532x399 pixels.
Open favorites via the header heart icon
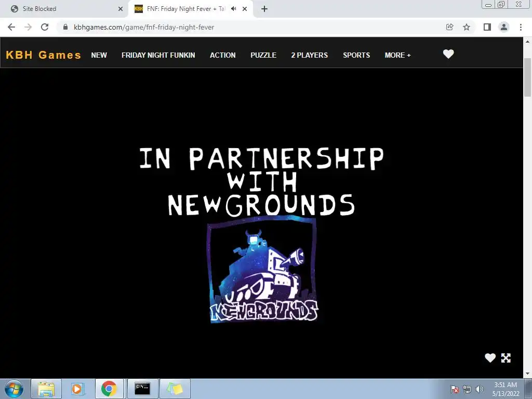[x=448, y=54]
